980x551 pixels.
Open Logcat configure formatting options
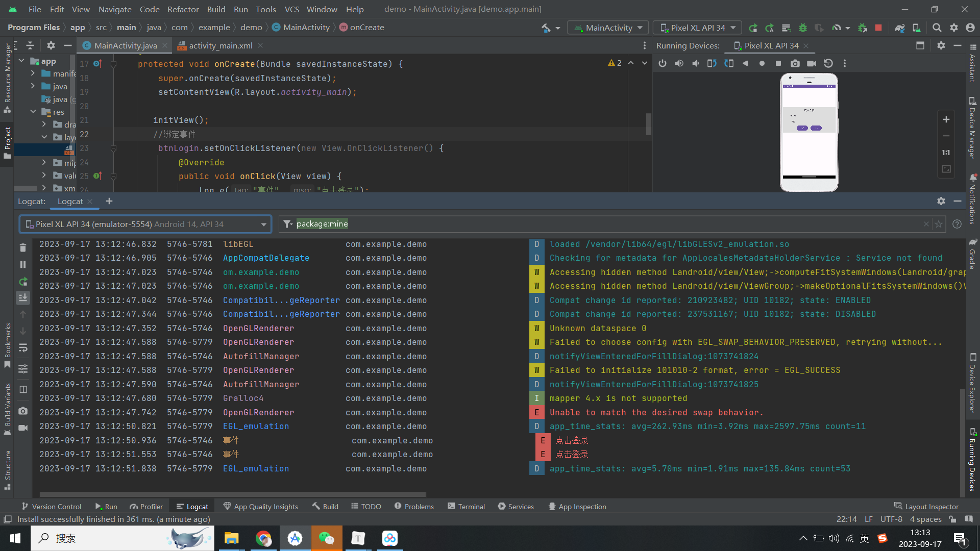click(x=23, y=368)
